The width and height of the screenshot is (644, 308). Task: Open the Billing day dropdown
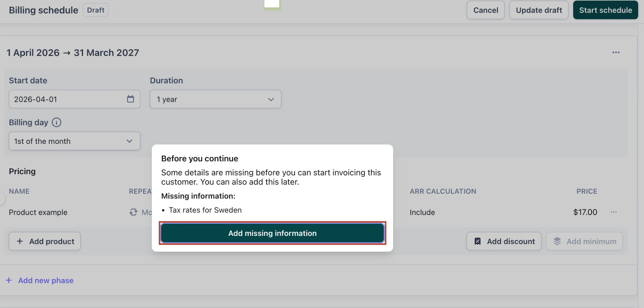click(x=74, y=141)
